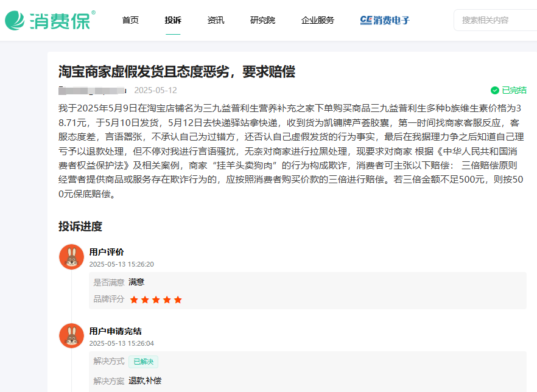Open the 首页 nav item
Screen dimensions: 537x392
tap(130, 20)
